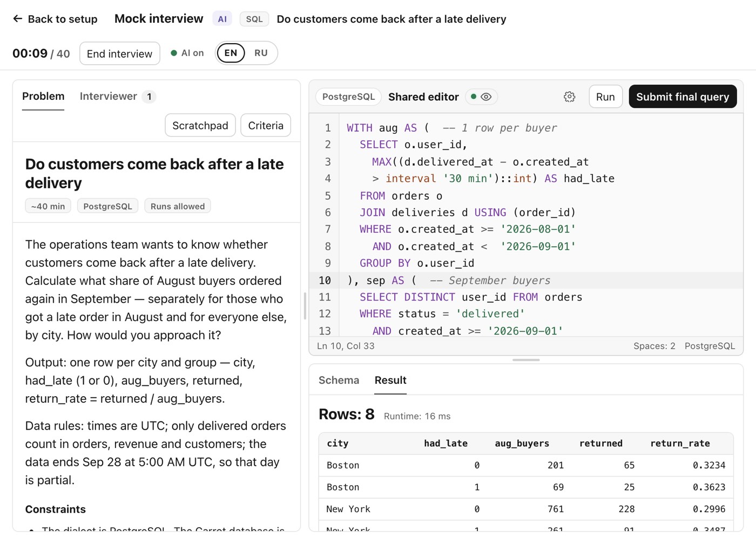Open the Criteria panel

(x=266, y=125)
